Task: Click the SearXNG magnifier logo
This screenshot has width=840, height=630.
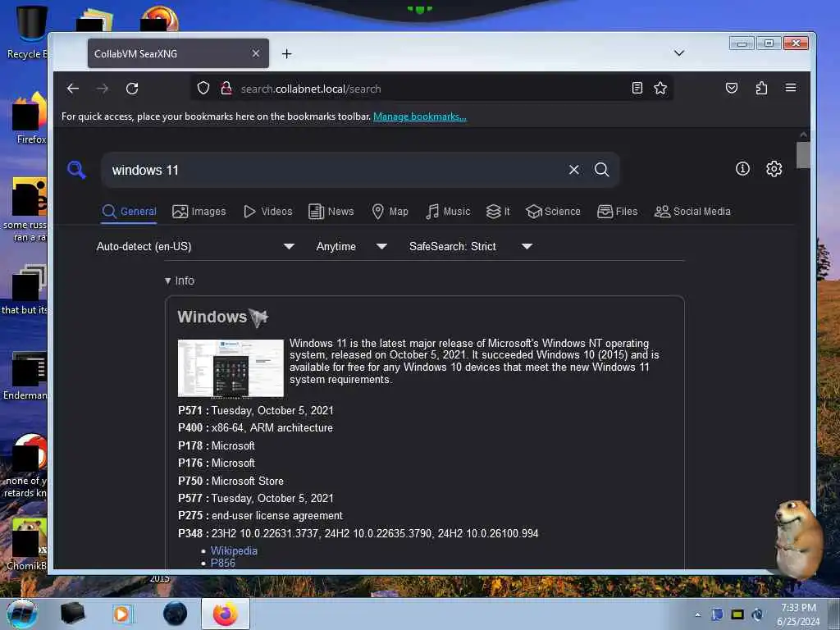Action: pyautogui.click(x=76, y=170)
